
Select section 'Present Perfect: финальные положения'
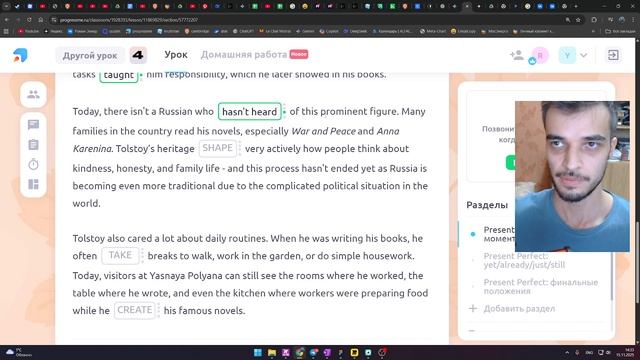[x=540, y=287]
